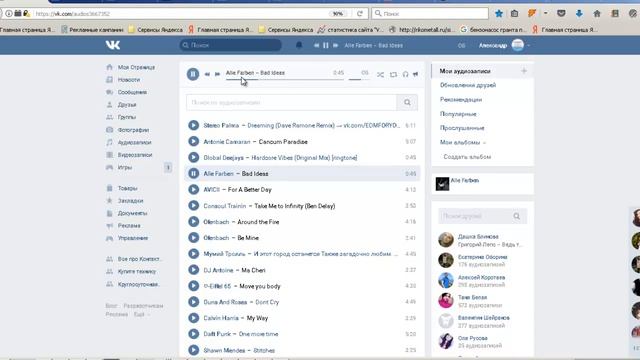
Task: Play Antonie Camaran – Cancum Paradise
Action: tap(193, 142)
